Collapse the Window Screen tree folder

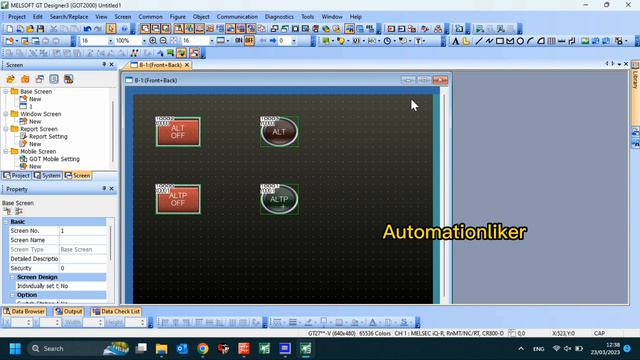pyautogui.click(x=6, y=114)
